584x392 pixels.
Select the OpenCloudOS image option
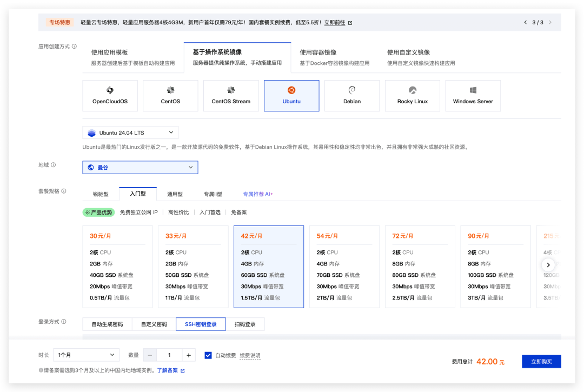coord(110,96)
